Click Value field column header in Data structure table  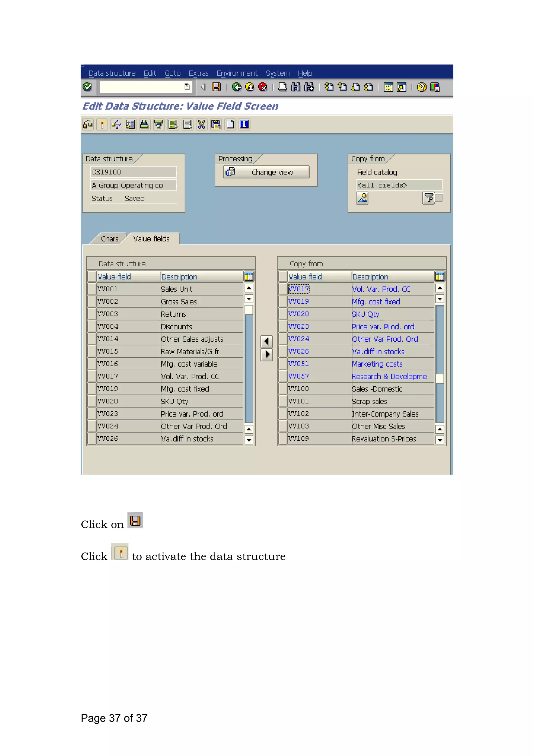click(128, 277)
